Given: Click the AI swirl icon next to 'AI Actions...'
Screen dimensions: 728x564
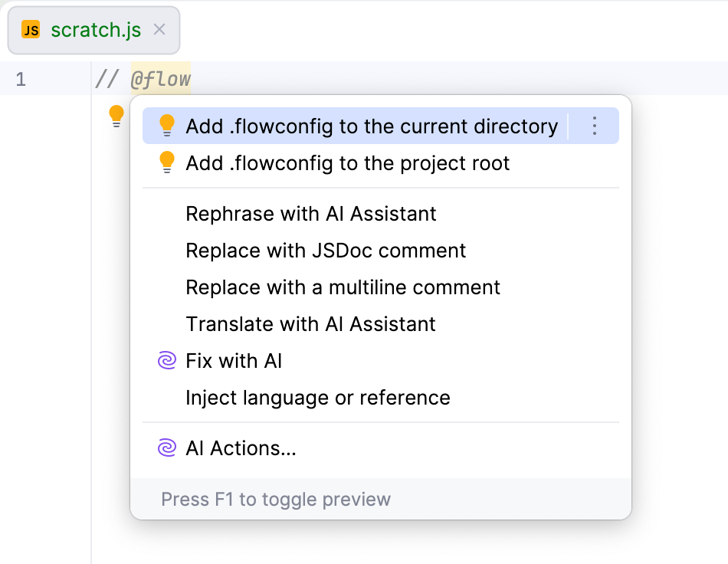Looking at the screenshot, I should click(x=166, y=448).
